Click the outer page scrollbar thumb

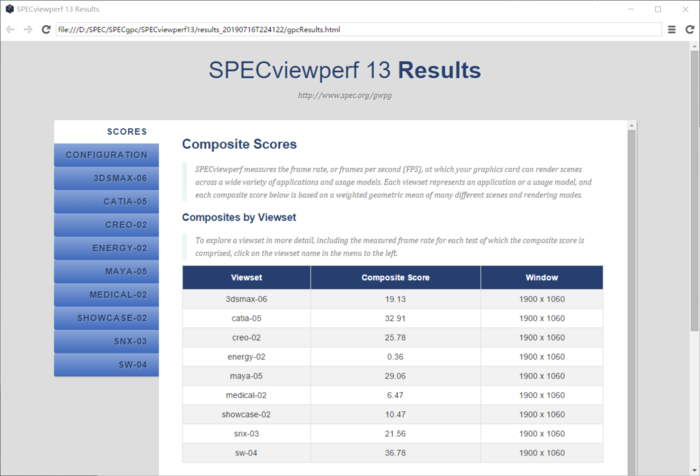point(694,191)
